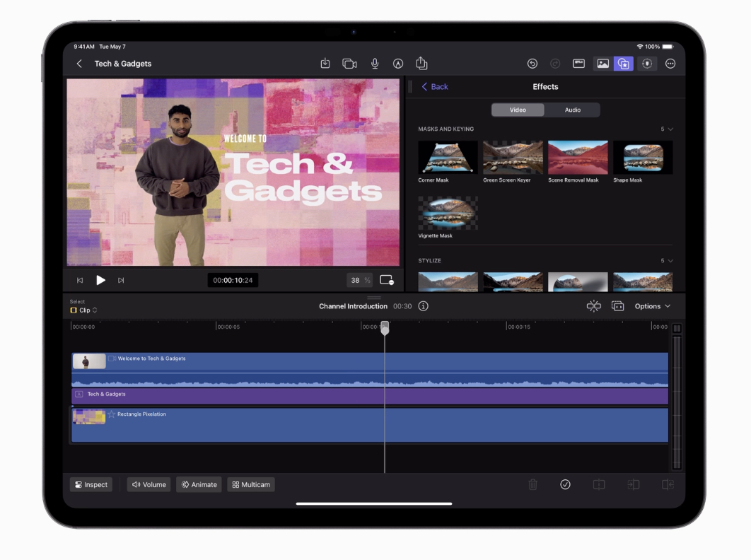The height and width of the screenshot is (560, 751).
Task: Show project info for Channel Introduction
Action: [x=423, y=306]
